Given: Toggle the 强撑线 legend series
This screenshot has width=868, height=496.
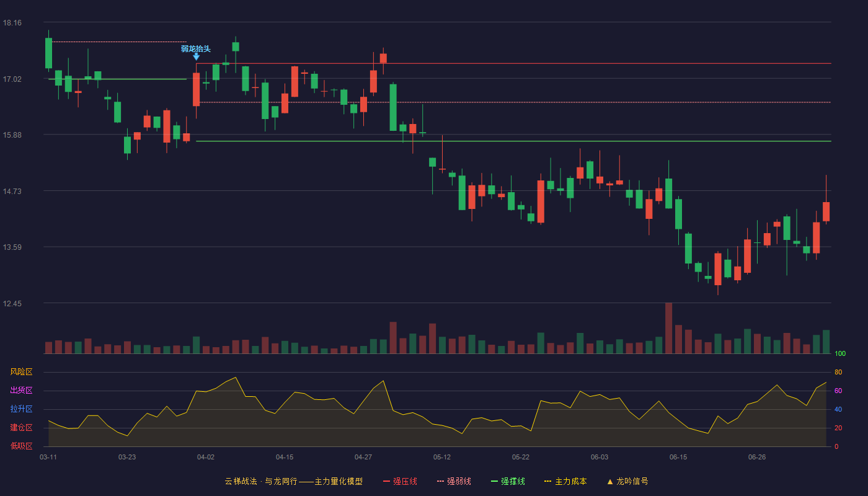Looking at the screenshot, I should point(508,481).
